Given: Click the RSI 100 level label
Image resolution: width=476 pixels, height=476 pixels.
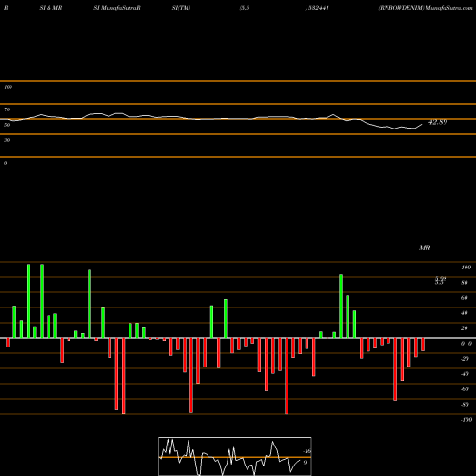Looking at the screenshot, I should click(x=8, y=87).
